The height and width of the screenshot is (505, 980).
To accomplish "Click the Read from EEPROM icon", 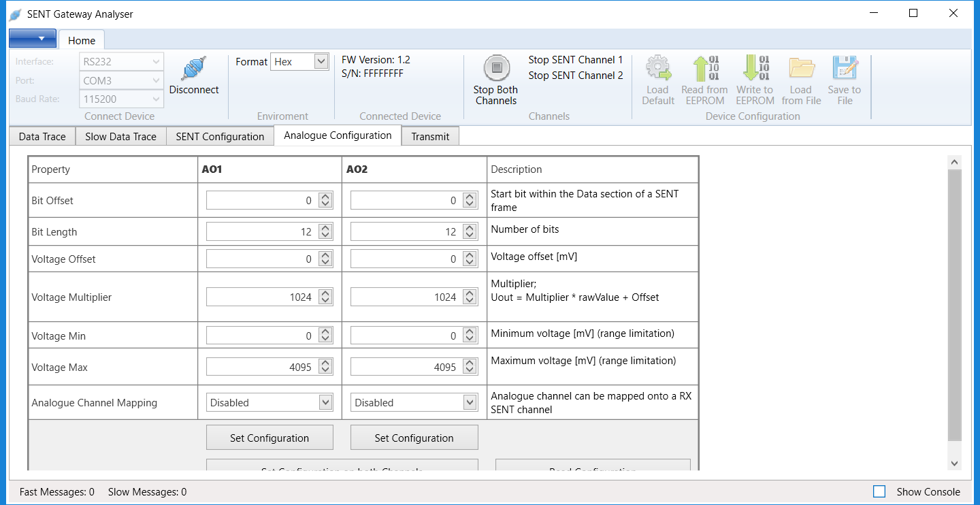I will [x=704, y=69].
